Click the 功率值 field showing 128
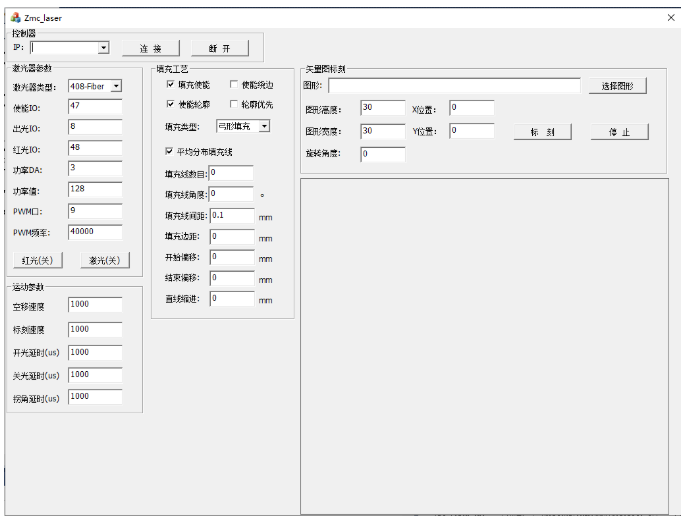The height and width of the screenshot is (525, 689). click(x=95, y=190)
